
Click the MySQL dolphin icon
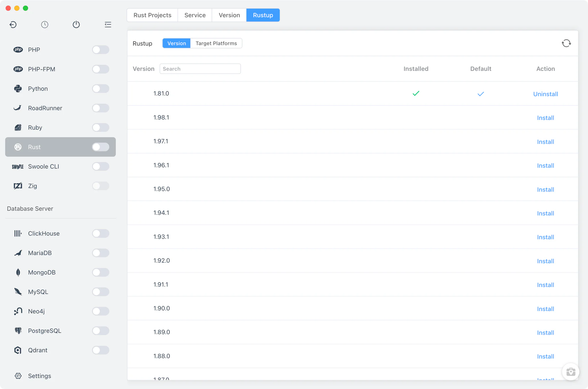pos(18,292)
